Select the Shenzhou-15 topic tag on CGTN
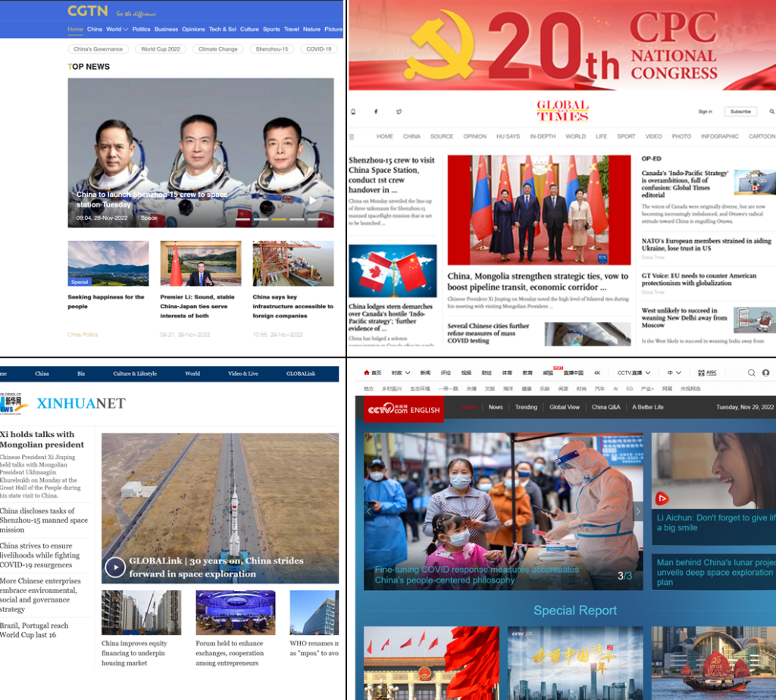 272,49
